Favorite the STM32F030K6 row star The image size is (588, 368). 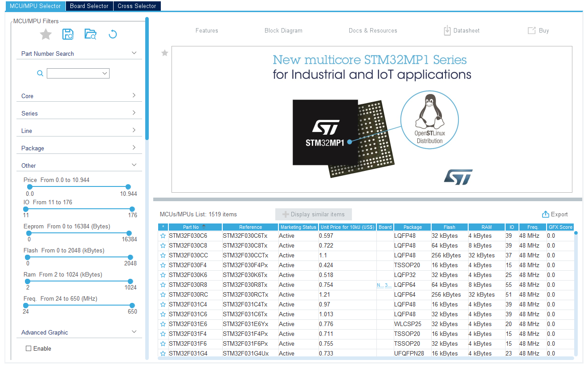(x=163, y=275)
